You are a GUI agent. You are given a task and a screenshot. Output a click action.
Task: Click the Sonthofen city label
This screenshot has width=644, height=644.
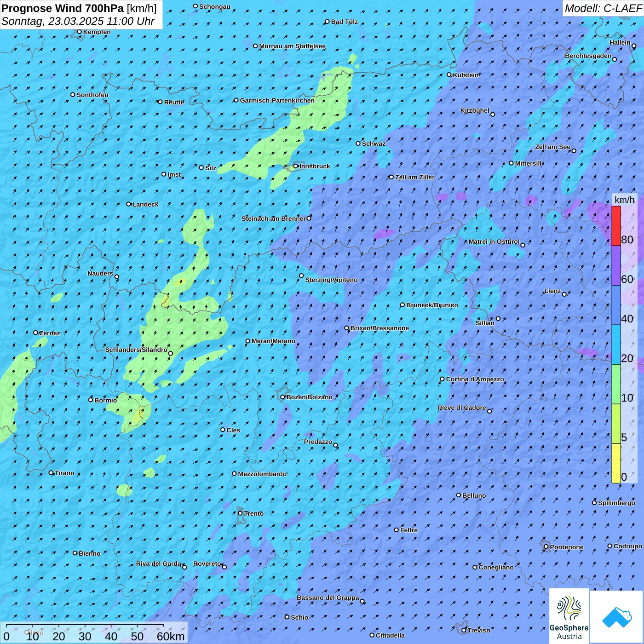tap(92, 95)
